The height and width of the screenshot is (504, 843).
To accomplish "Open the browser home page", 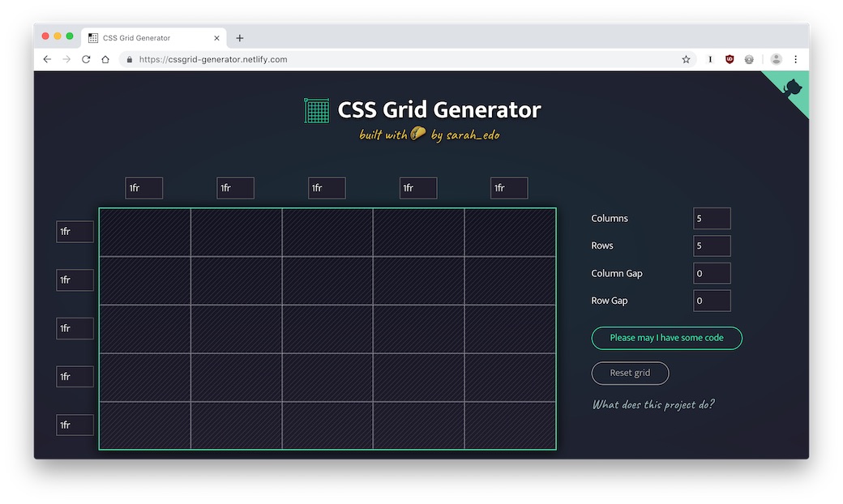I will [x=105, y=59].
